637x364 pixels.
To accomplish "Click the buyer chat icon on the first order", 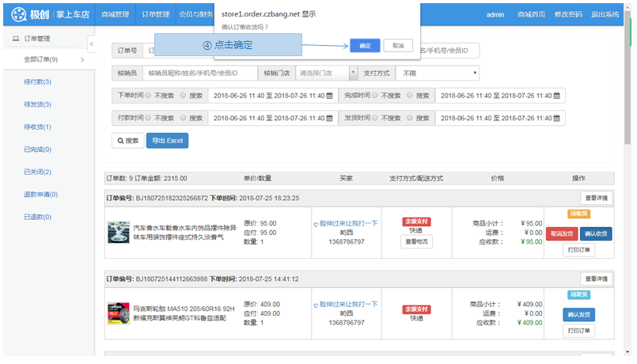I will pyautogui.click(x=317, y=224).
